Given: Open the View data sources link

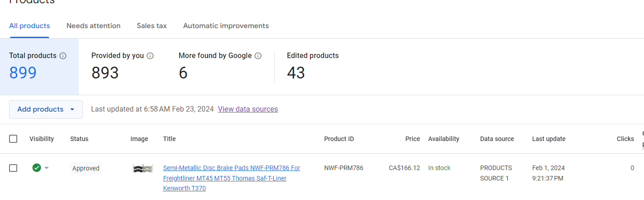Looking at the screenshot, I should (247, 109).
